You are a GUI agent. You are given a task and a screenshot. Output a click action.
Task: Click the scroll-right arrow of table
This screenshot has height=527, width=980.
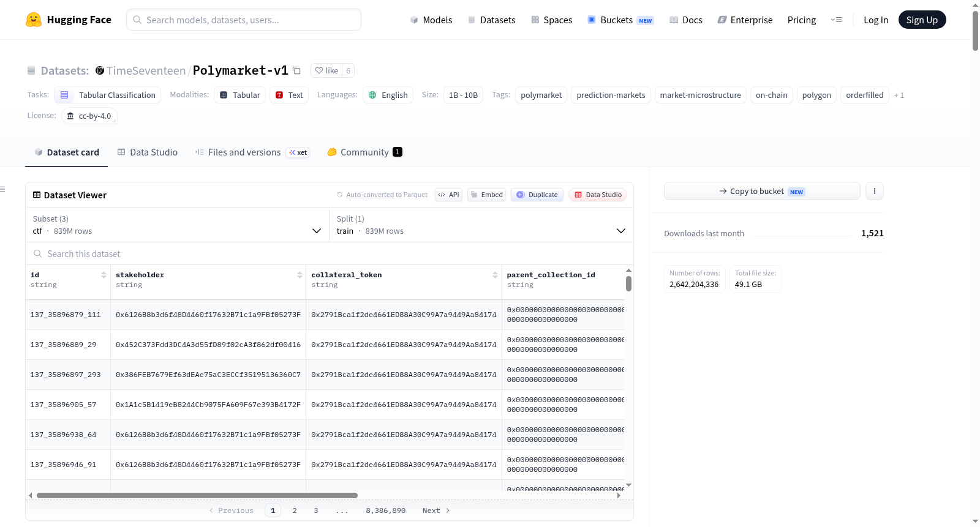tap(619, 495)
